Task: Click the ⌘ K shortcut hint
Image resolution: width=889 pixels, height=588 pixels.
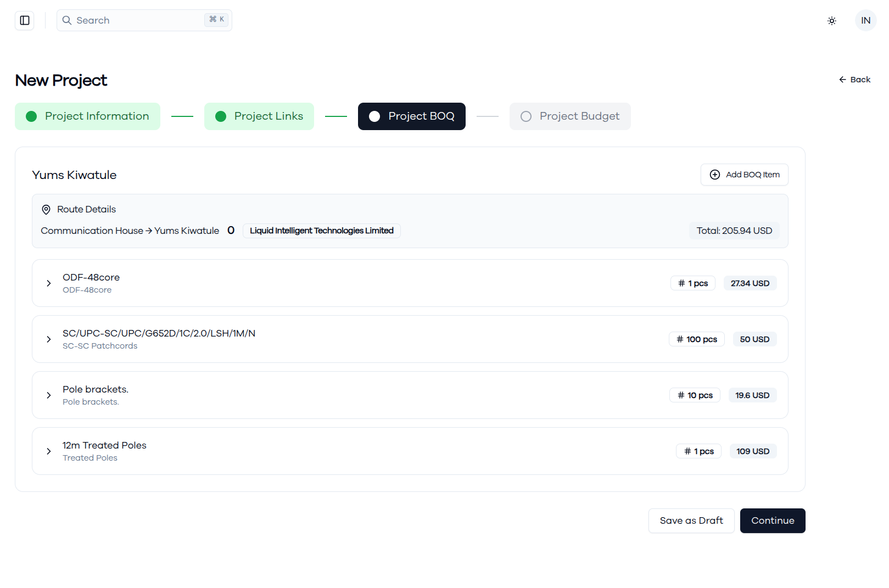Action: tap(217, 19)
